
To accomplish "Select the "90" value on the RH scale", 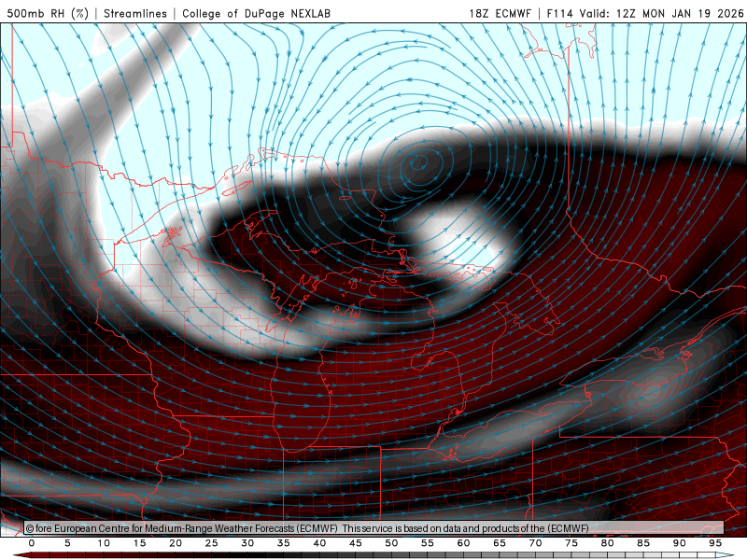I will point(679,543).
